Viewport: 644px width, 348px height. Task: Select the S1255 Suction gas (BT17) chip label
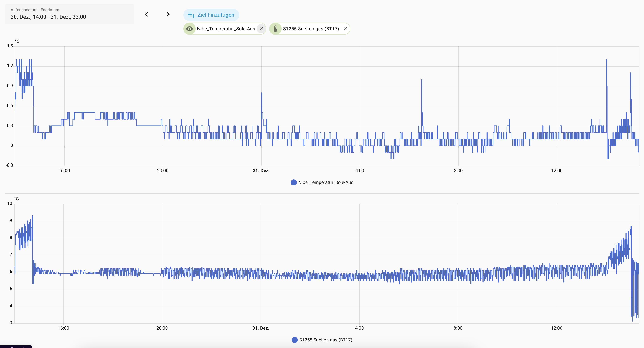pos(311,29)
